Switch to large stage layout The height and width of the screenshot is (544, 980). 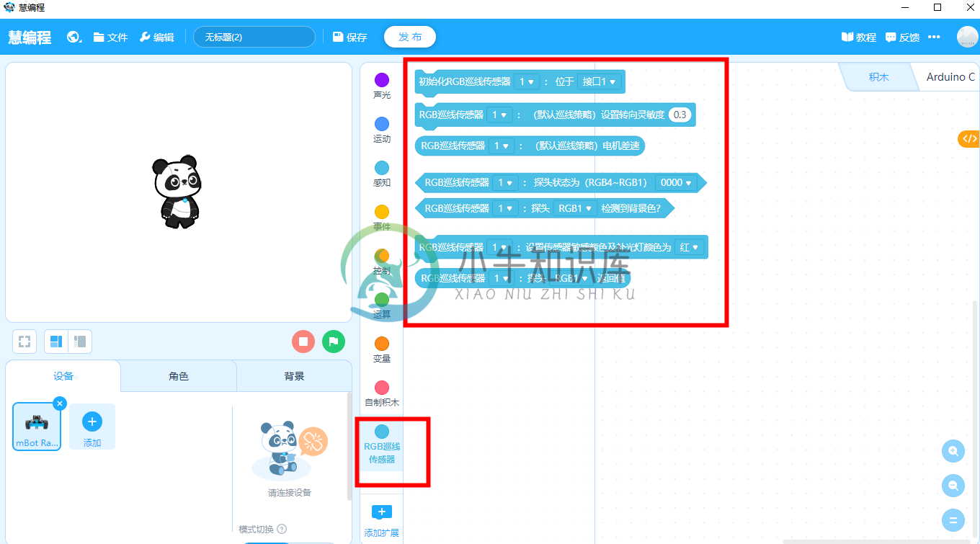pos(56,342)
